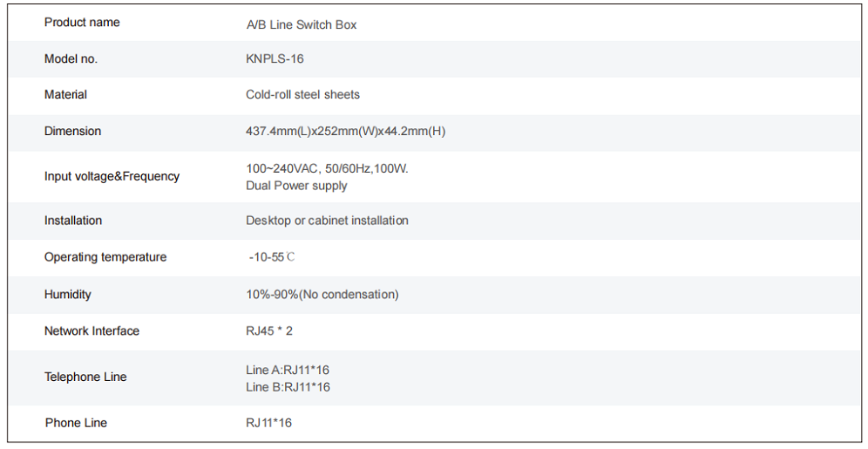
Task: Click the "Line B:RJ11*16" text
Action: pos(288,387)
